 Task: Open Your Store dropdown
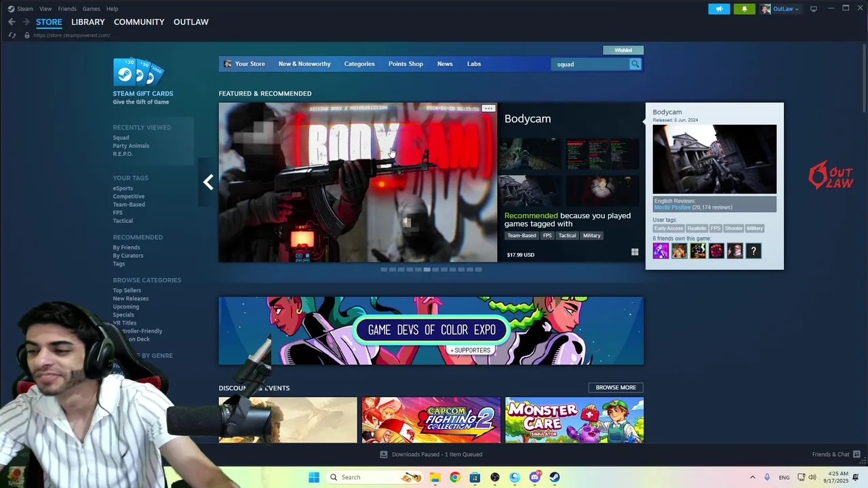[244, 64]
